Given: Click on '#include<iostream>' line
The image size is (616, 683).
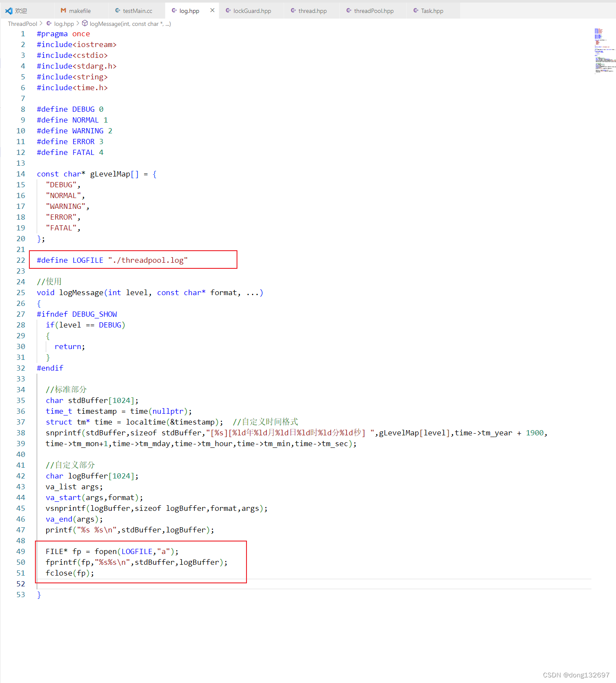Looking at the screenshot, I should pos(77,44).
